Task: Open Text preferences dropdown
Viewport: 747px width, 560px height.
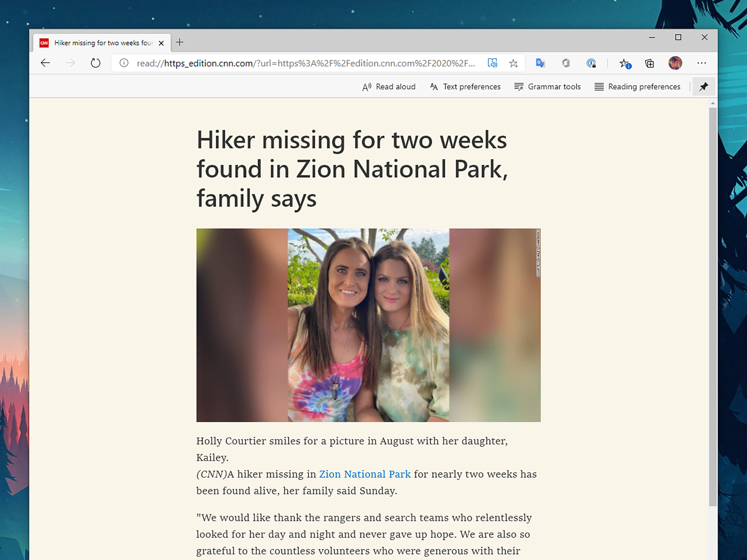Action: point(465,87)
